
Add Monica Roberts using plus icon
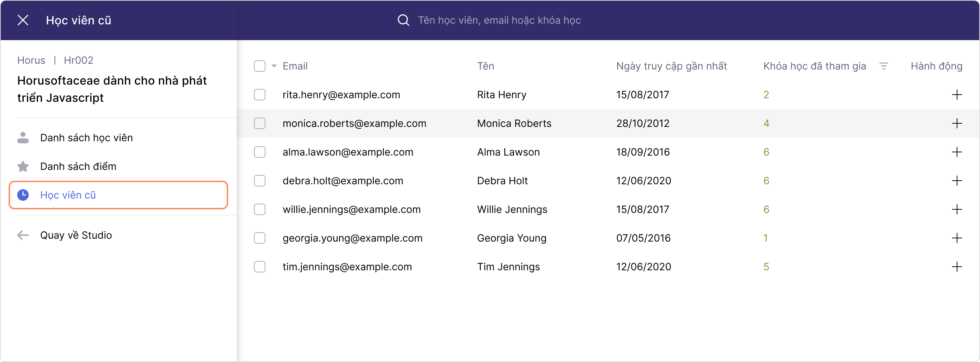tap(956, 123)
